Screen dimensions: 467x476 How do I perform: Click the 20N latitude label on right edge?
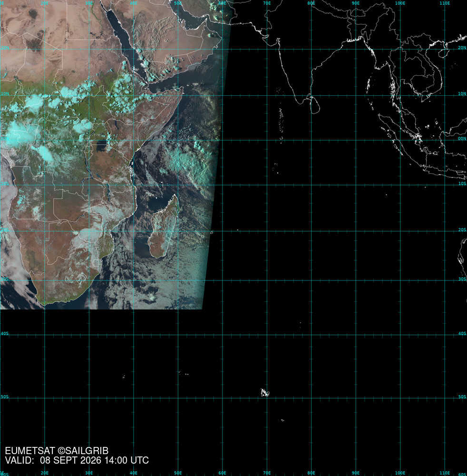pos(462,48)
